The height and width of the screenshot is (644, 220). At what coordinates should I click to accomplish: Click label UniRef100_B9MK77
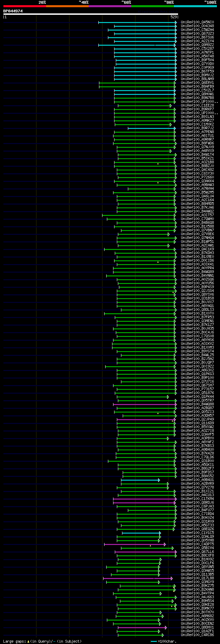[197, 609]
